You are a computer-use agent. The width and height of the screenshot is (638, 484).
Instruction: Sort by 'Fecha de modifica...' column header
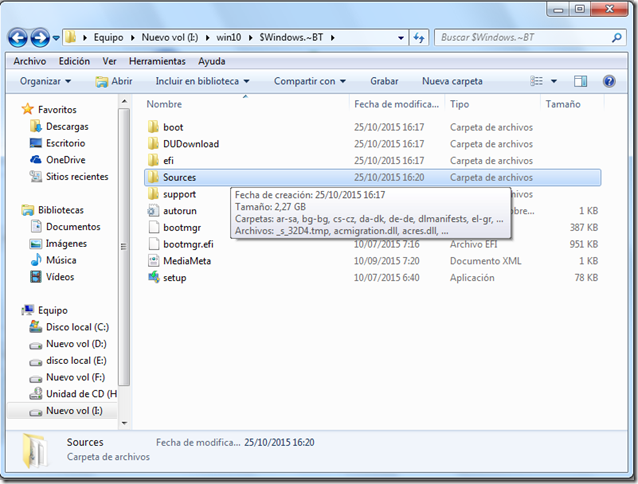click(396, 104)
